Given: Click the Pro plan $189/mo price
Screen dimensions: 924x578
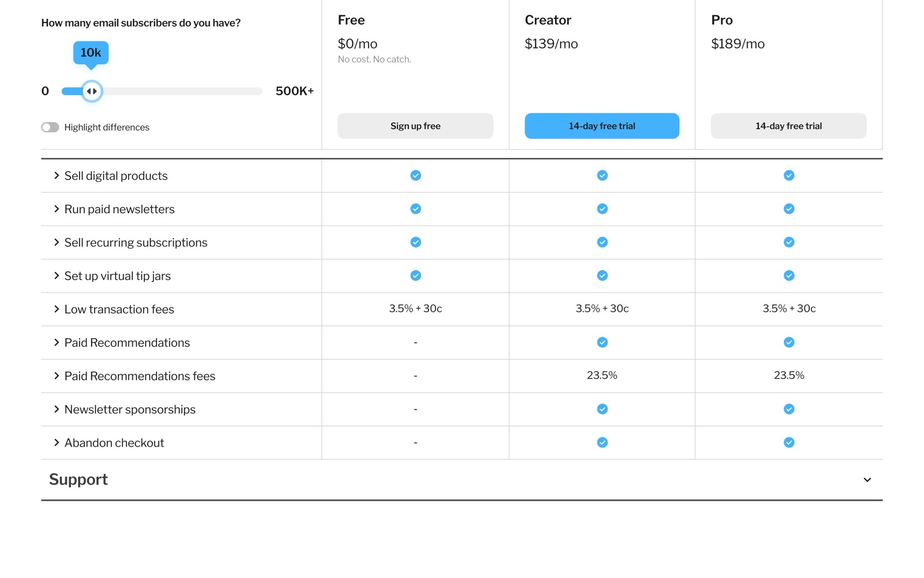Looking at the screenshot, I should [x=737, y=44].
